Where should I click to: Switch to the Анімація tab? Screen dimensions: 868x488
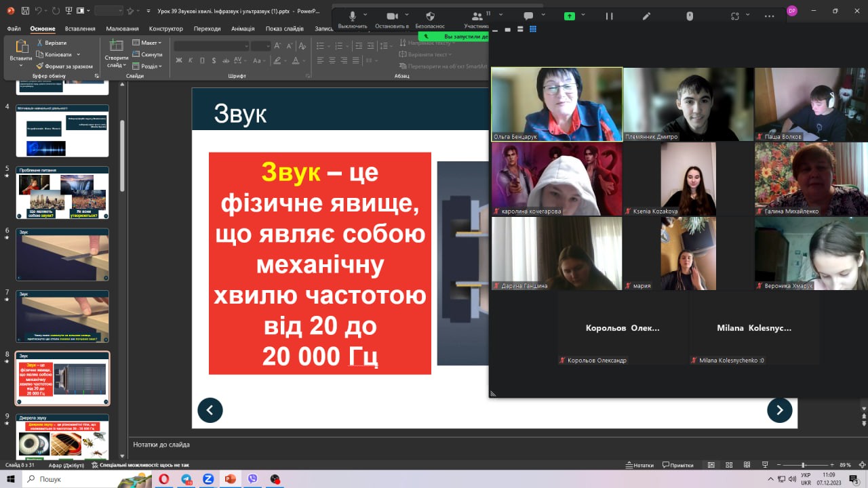point(243,28)
